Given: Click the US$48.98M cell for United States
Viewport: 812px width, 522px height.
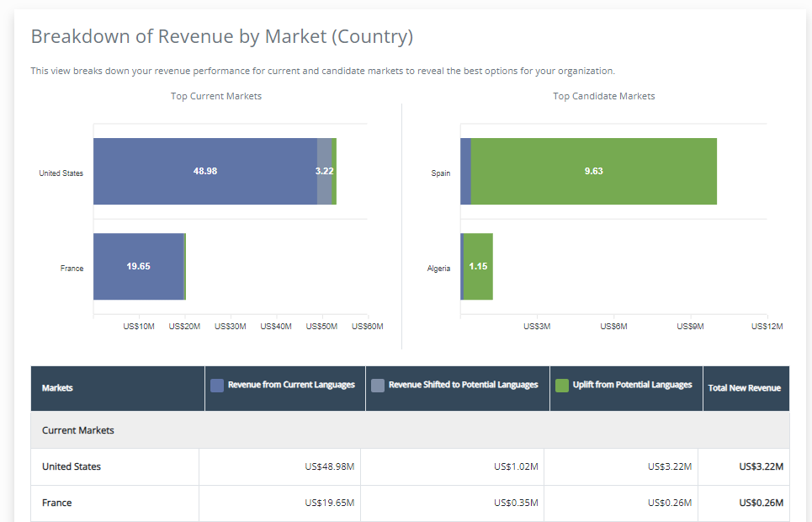Looking at the screenshot, I should (329, 466).
